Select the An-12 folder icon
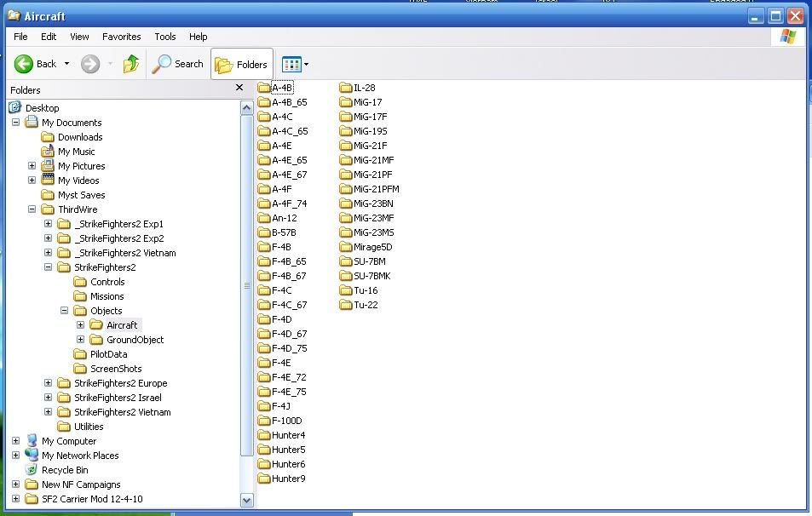The width and height of the screenshot is (812, 516). (x=264, y=218)
